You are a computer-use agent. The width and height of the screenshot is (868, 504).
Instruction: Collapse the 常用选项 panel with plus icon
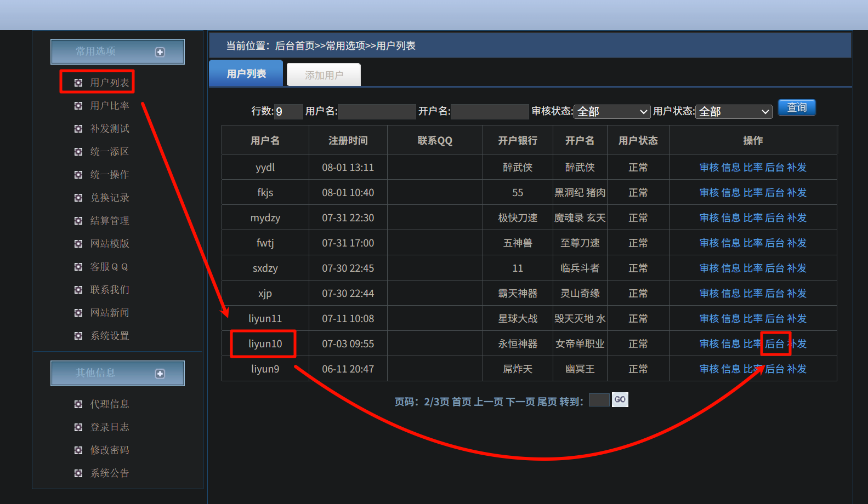point(160,52)
